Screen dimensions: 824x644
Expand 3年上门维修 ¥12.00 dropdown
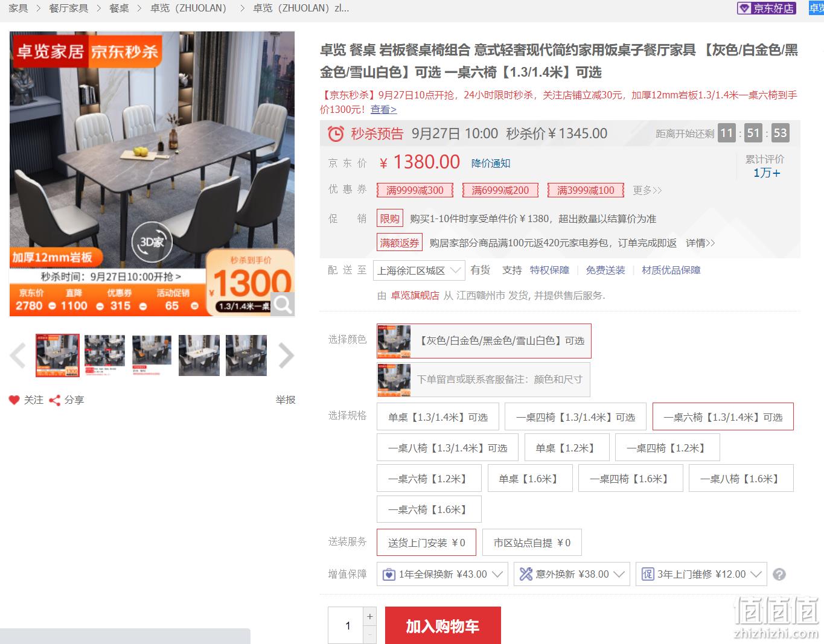pos(701,574)
